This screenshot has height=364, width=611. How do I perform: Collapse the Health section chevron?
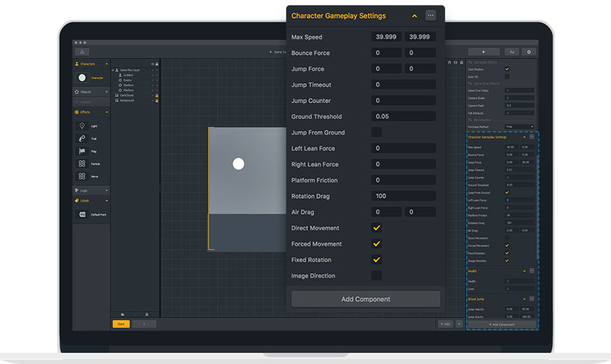[524, 271]
